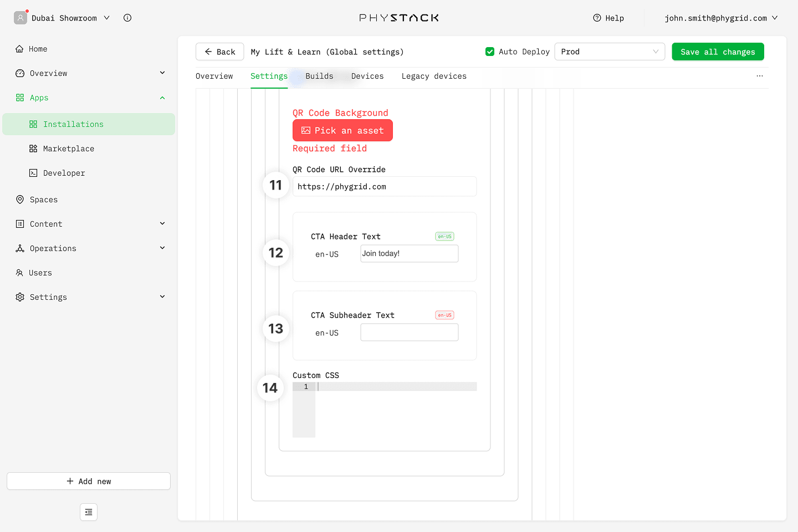The image size is (798, 532).
Task: Click the Operations nodes icon
Action: pos(20,248)
